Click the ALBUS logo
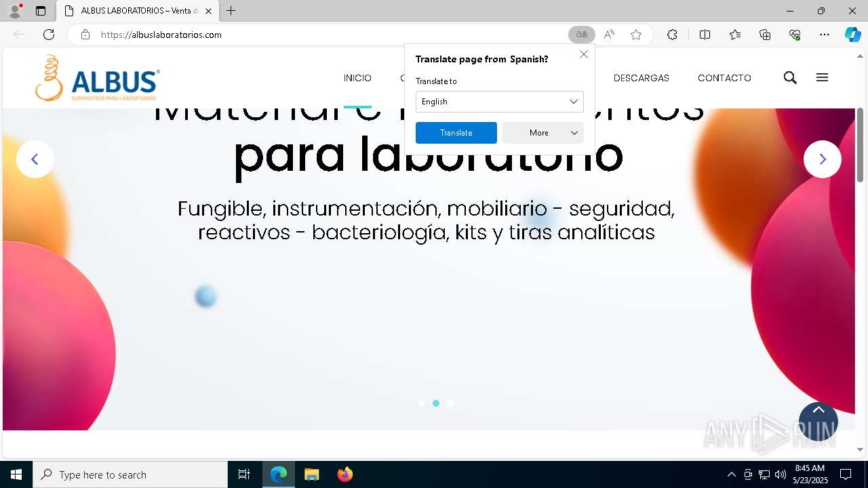Screen dimensions: 868x488 click(98, 78)
